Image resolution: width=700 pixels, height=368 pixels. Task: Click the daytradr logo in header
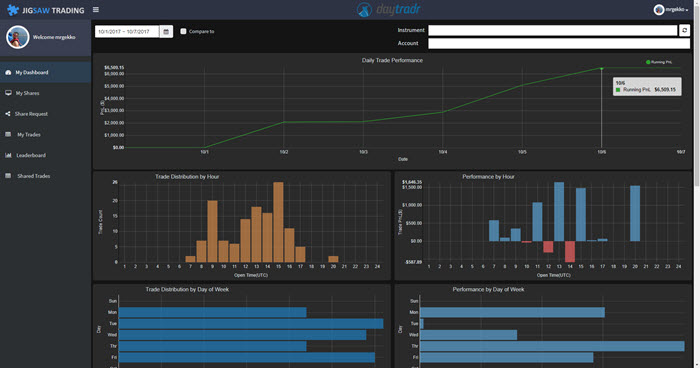tap(388, 9)
